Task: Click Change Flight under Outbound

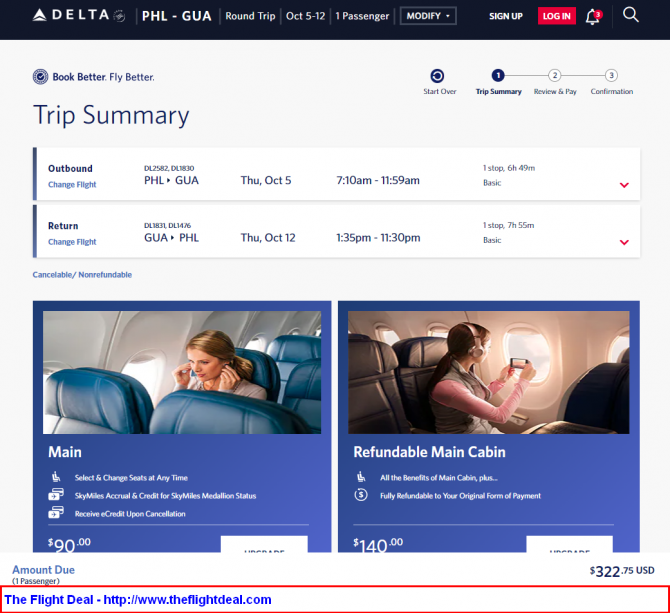Action: point(72,185)
